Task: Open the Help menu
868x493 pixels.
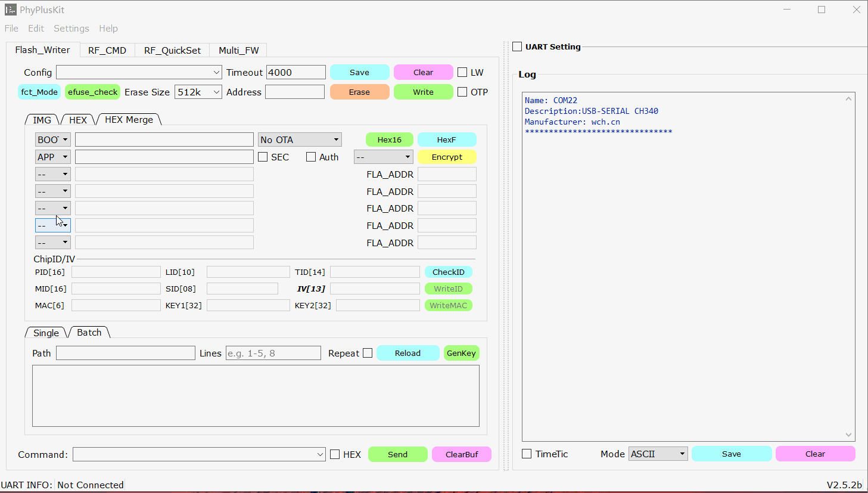Action: 108,28
